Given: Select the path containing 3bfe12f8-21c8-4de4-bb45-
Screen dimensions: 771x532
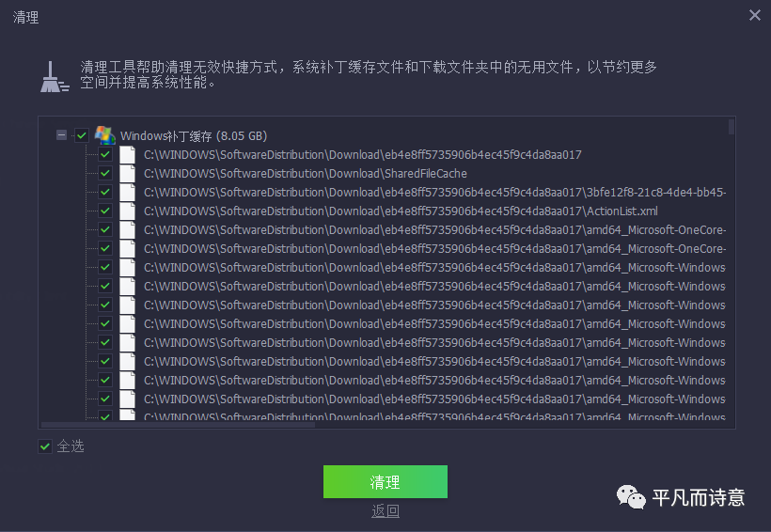Looking at the screenshot, I should point(434,193).
